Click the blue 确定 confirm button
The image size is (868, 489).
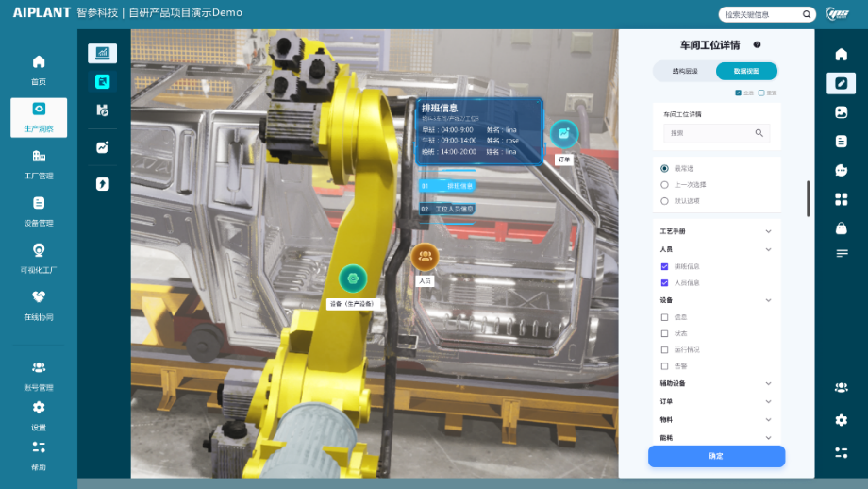coord(716,456)
